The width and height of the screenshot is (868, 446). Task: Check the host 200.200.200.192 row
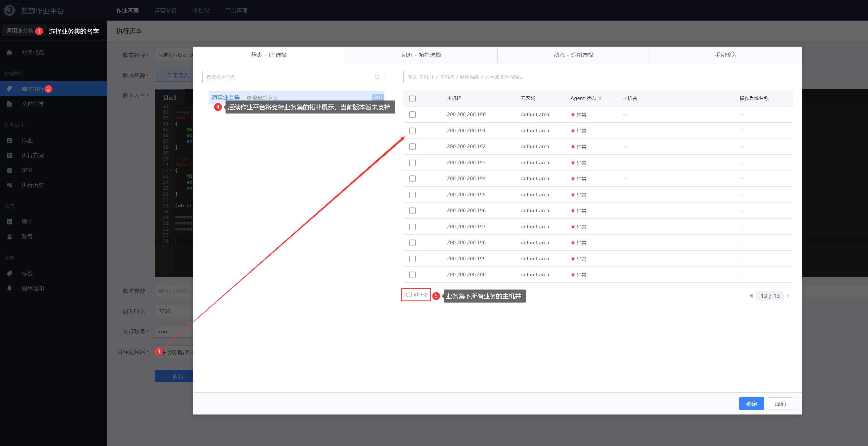click(x=413, y=147)
